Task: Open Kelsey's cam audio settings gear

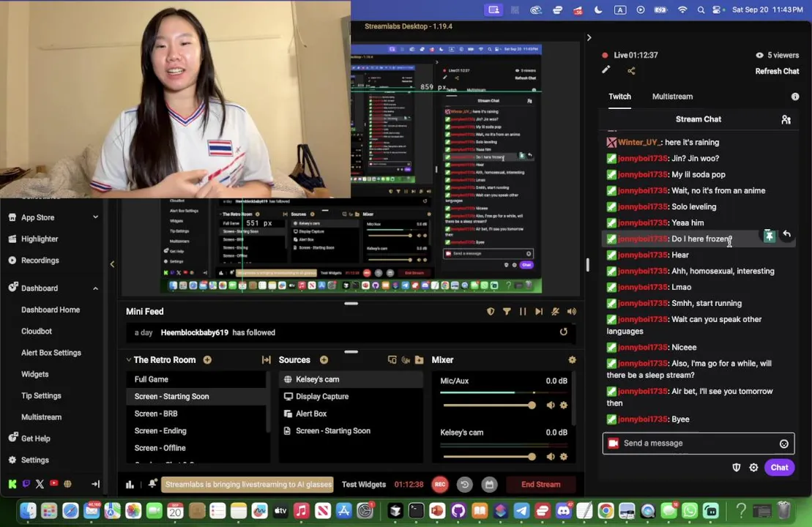Action: [x=564, y=457]
